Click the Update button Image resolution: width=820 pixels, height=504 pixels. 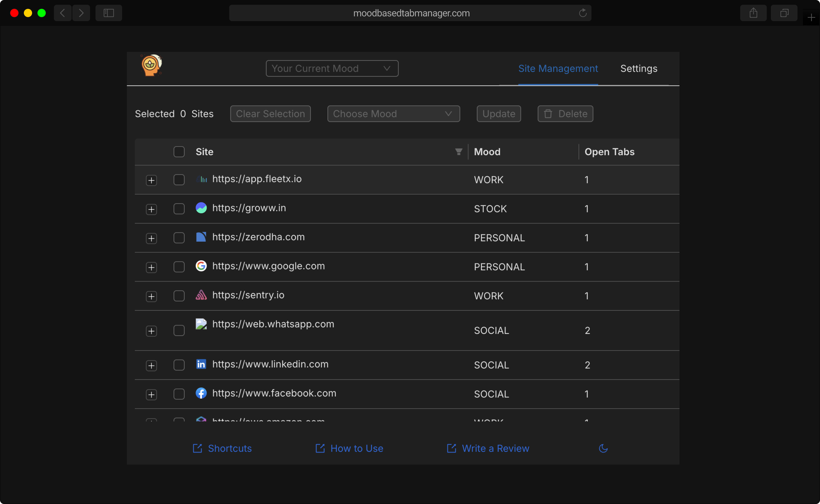499,114
